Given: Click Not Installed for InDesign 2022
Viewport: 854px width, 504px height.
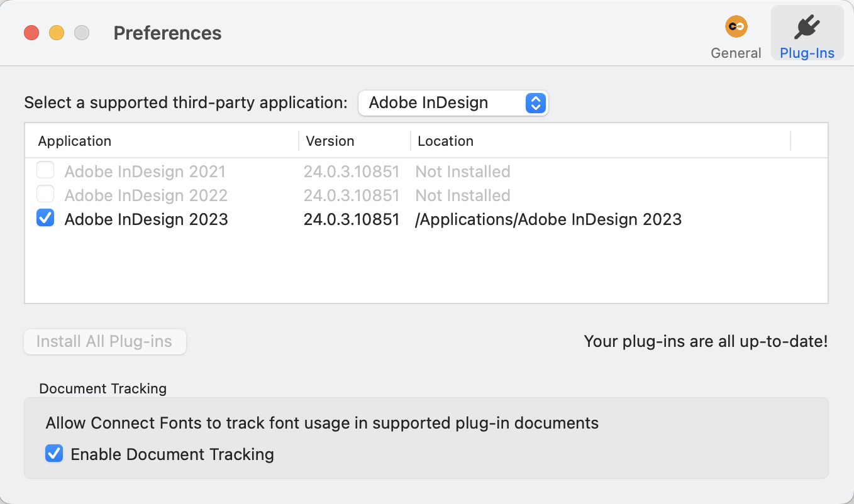Looking at the screenshot, I should click(463, 195).
